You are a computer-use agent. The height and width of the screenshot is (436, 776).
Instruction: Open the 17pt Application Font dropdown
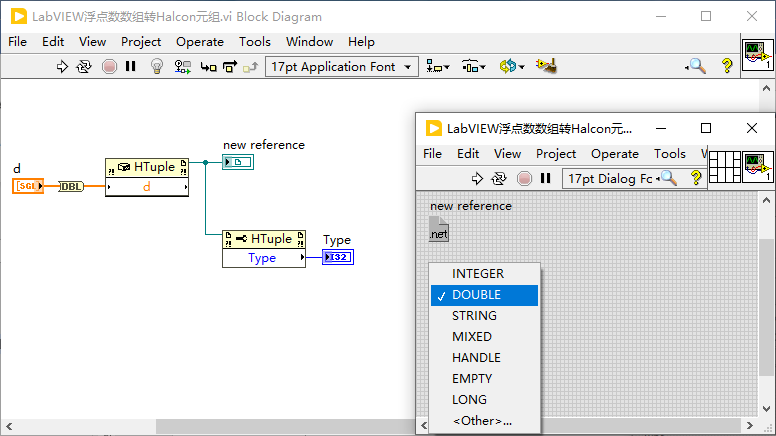[x=342, y=66]
